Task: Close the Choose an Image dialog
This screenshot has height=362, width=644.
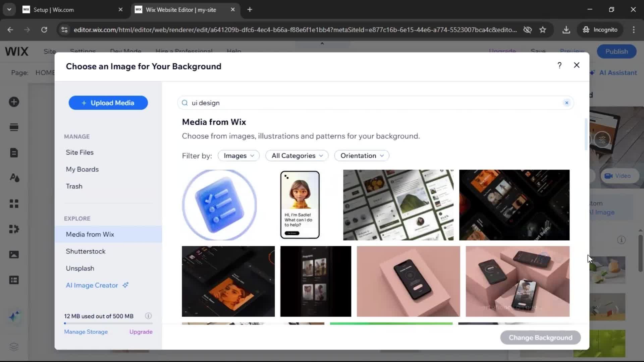Action: pyautogui.click(x=577, y=65)
